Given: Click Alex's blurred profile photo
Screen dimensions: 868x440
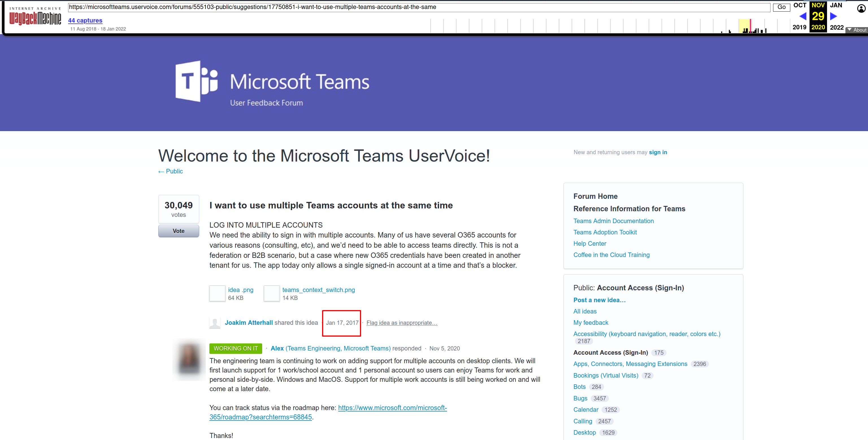Looking at the screenshot, I should [189, 360].
